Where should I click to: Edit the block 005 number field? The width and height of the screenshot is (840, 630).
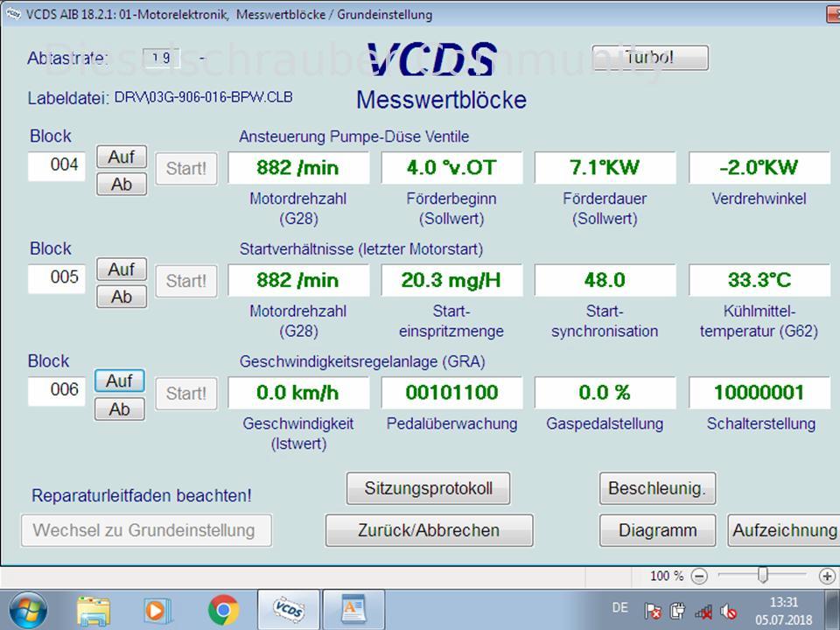(x=57, y=278)
